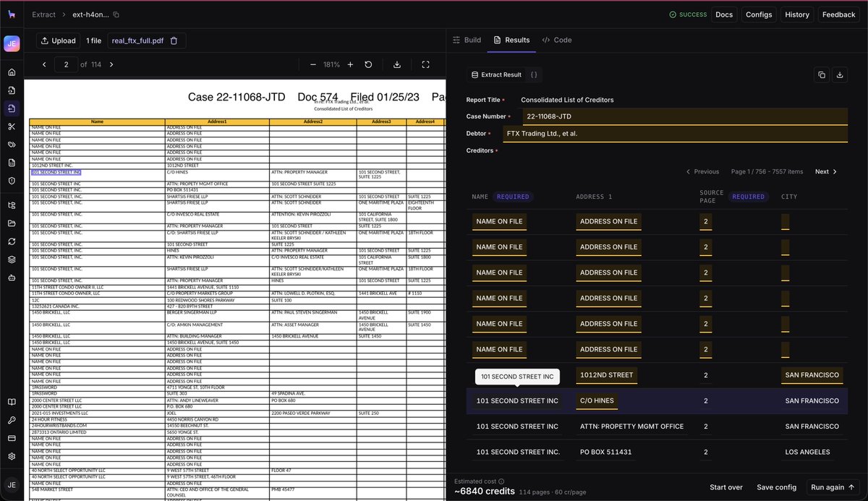Edit the page number field showing 2
This screenshot has height=501, width=868.
pyautogui.click(x=66, y=64)
